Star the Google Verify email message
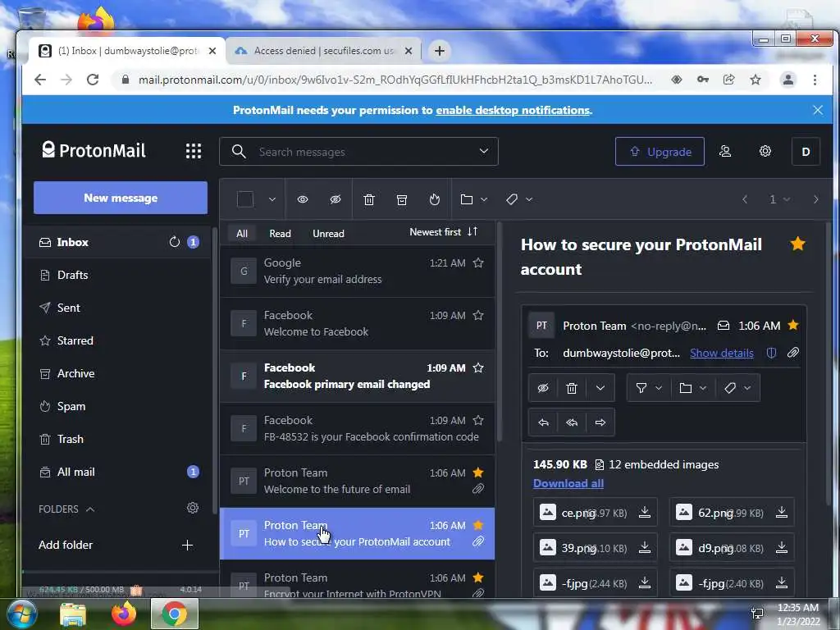 click(478, 262)
